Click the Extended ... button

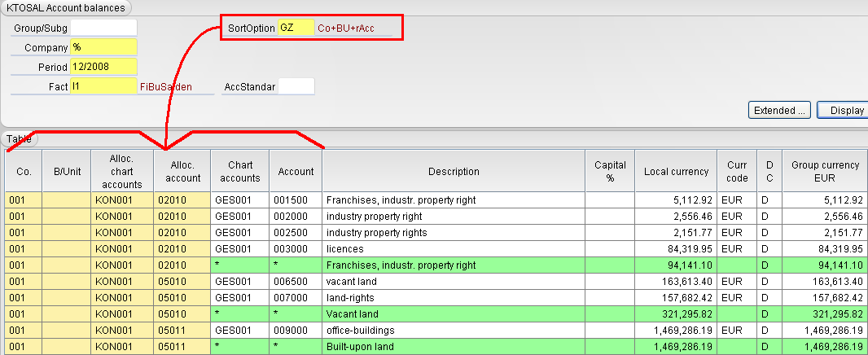click(779, 110)
